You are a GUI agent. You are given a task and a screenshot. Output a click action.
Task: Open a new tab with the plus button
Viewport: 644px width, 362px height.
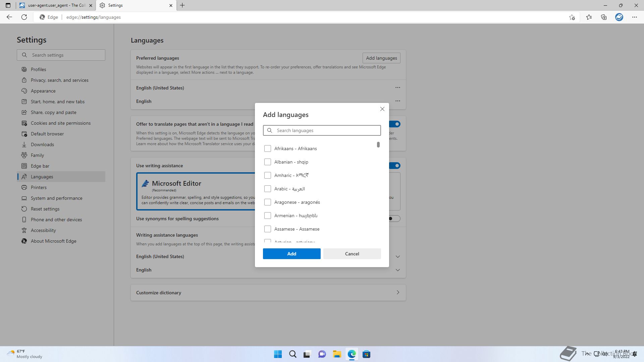pos(182,5)
